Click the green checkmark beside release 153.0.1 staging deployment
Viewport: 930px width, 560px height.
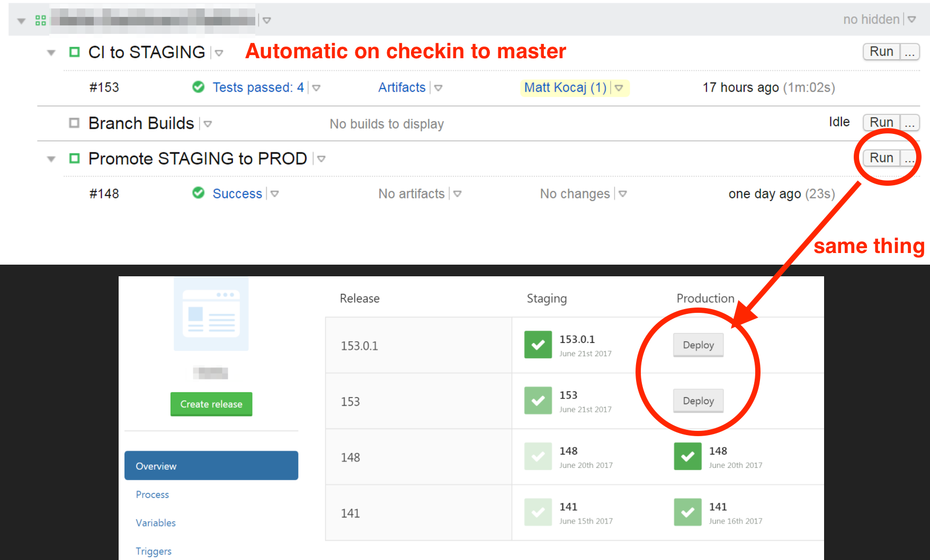pyautogui.click(x=538, y=345)
